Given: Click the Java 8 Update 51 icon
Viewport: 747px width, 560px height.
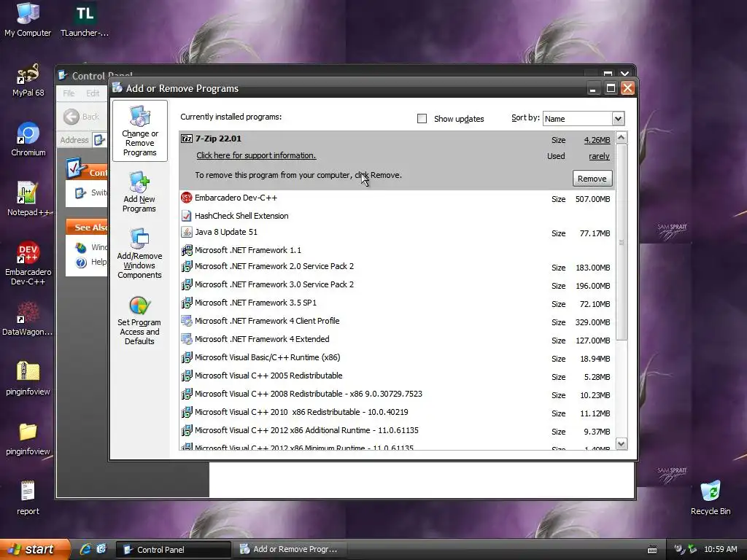Looking at the screenshot, I should (187, 232).
